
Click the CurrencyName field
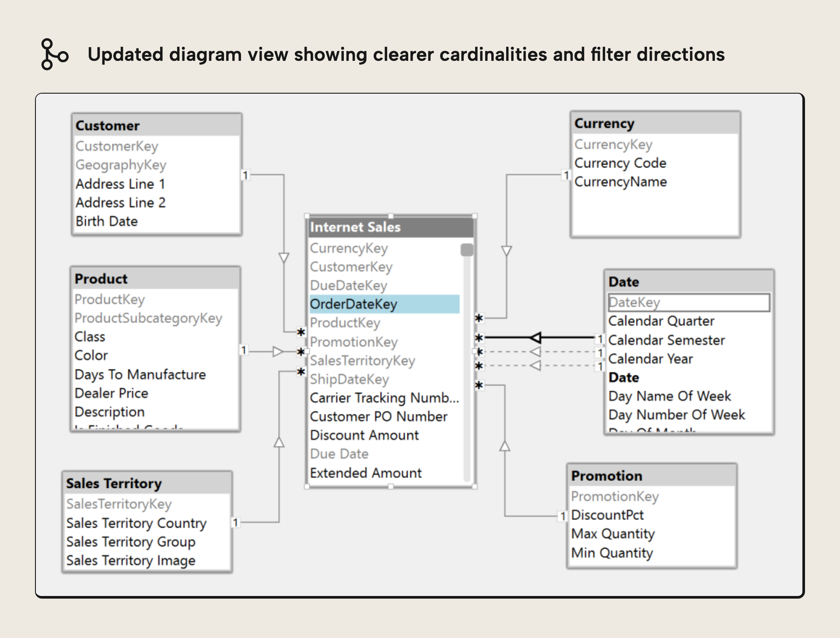coord(621,182)
